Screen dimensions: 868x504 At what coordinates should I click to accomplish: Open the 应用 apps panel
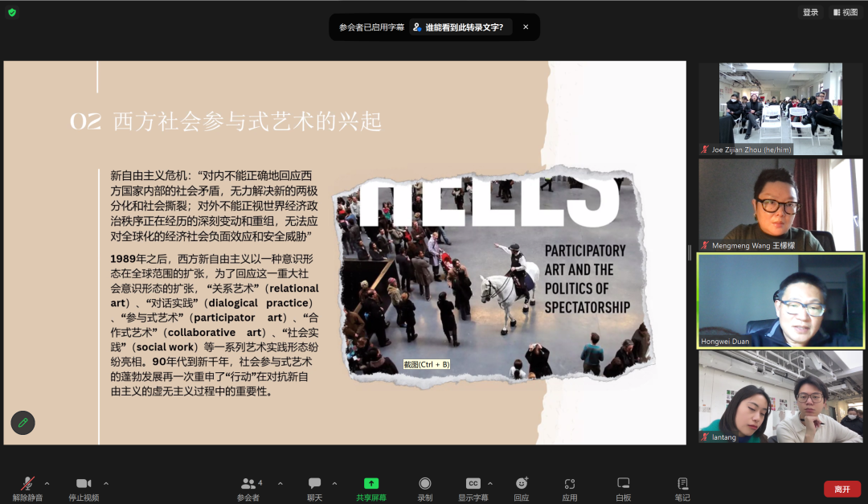pos(570,489)
